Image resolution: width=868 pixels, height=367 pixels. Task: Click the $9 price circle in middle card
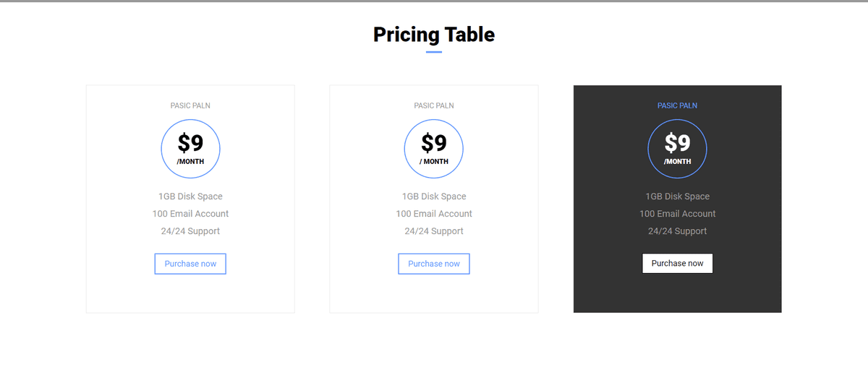point(434,149)
